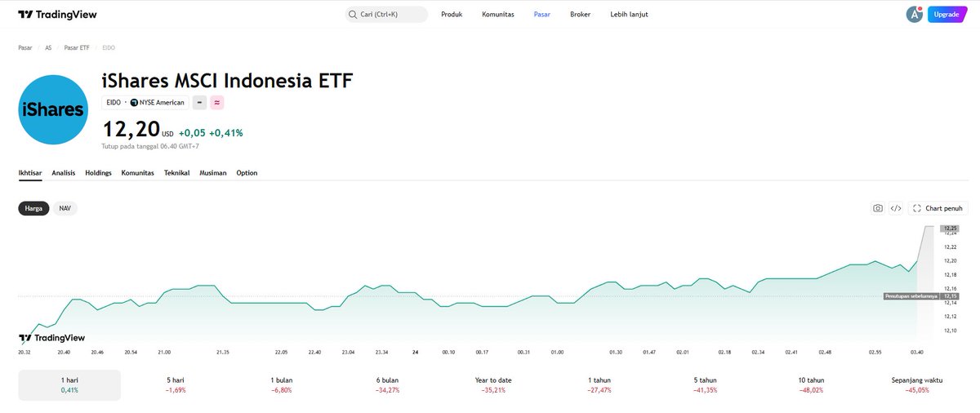Select the 10 tahun range

[x=811, y=385]
